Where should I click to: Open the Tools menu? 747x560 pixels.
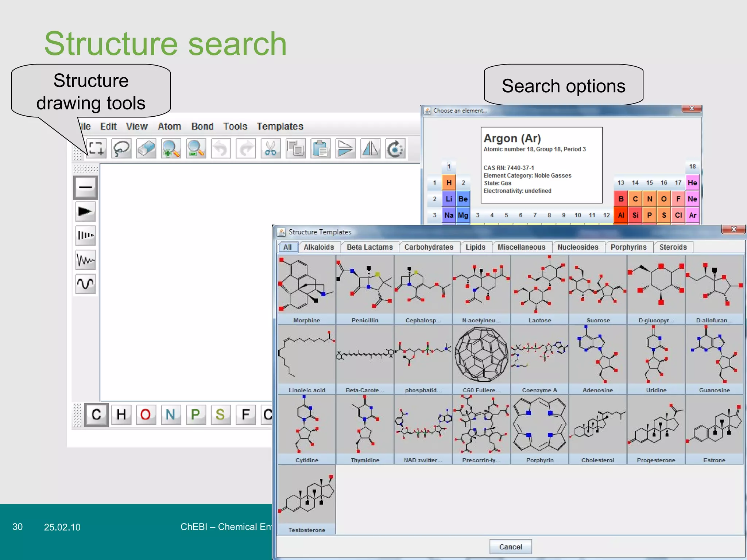click(235, 127)
